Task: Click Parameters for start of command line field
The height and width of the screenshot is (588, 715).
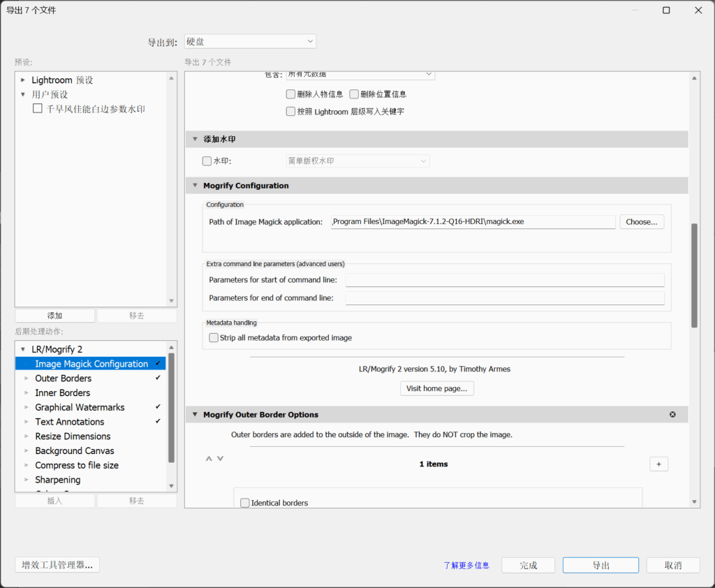Action: (504, 280)
